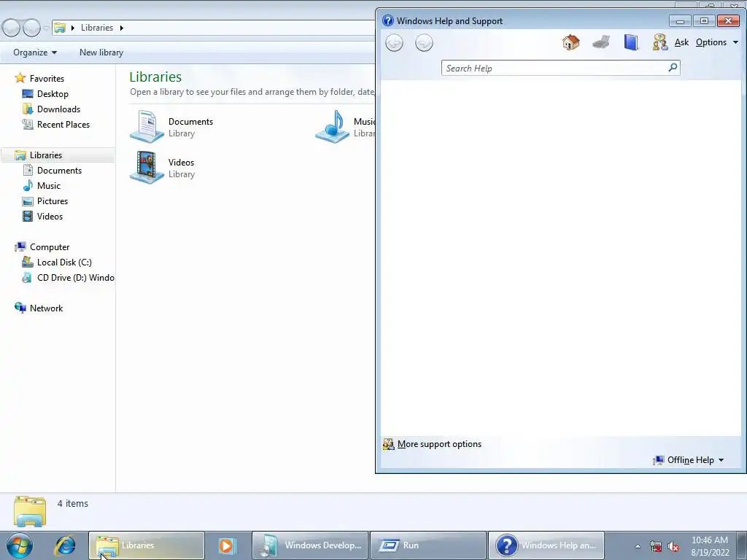The image size is (747, 560).
Task: Select Libraries node in navigation pane
Action: pos(46,155)
